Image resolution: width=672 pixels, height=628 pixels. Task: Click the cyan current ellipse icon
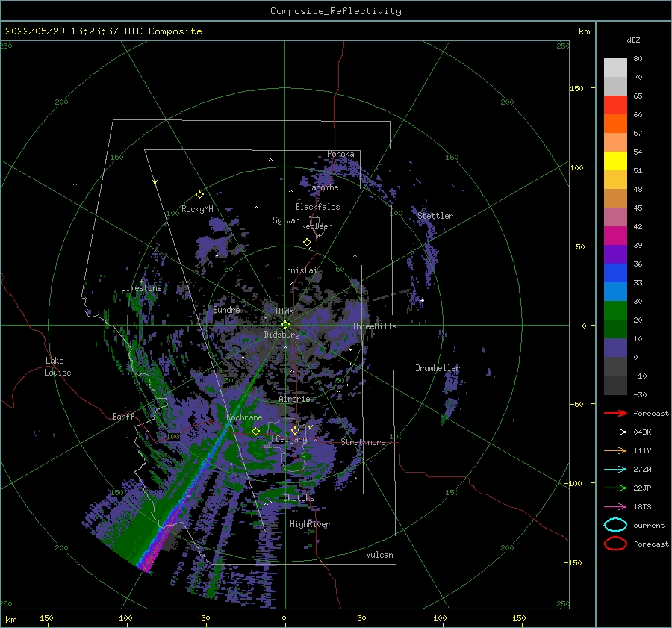coord(615,525)
